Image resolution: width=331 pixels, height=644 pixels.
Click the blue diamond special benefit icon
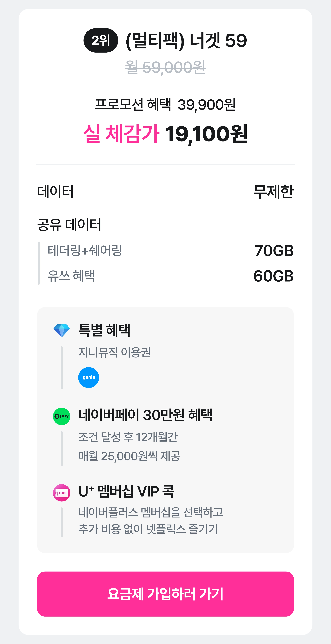pos(61,331)
